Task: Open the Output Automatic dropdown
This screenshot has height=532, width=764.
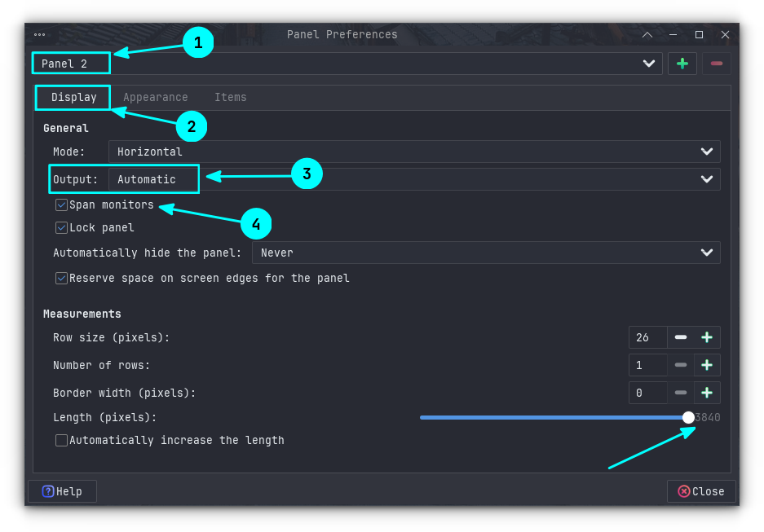Action: pyautogui.click(x=414, y=179)
